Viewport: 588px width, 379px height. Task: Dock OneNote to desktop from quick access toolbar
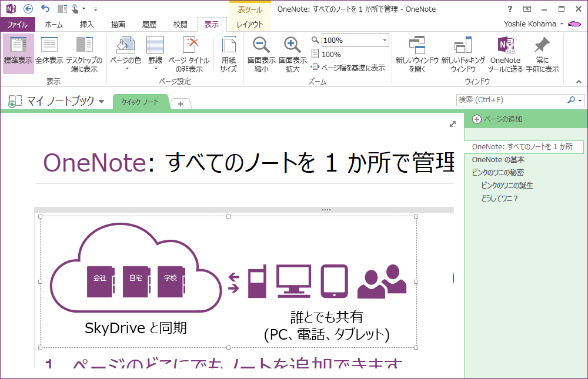(x=62, y=9)
